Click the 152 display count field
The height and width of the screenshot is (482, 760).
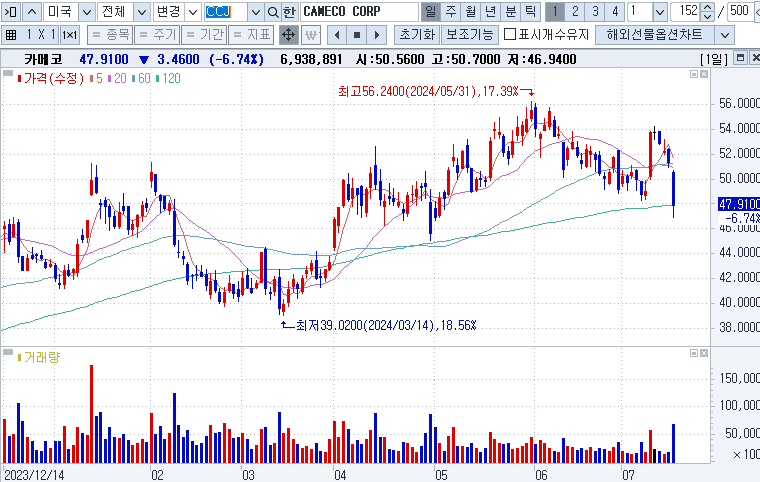point(686,12)
